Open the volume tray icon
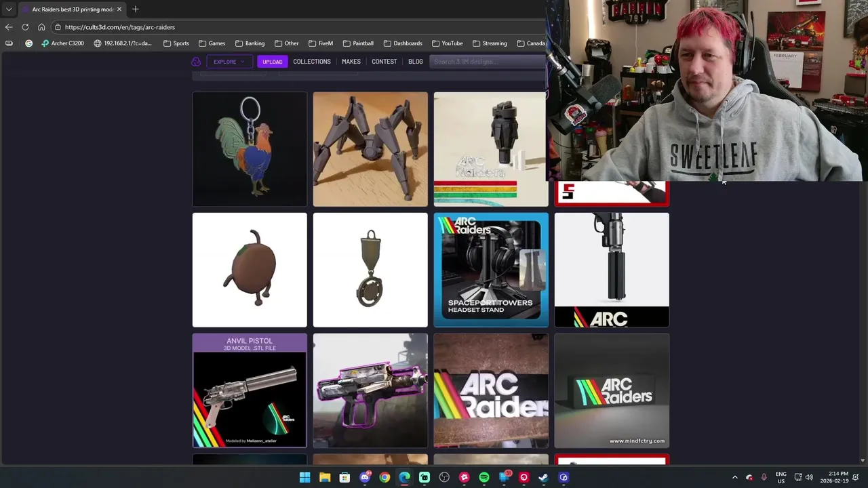868x488 pixels. (809, 477)
